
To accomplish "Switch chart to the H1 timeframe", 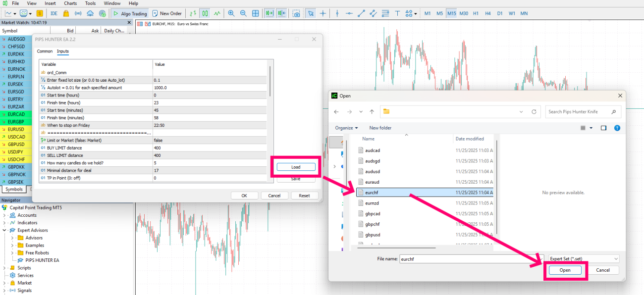I will (x=476, y=13).
